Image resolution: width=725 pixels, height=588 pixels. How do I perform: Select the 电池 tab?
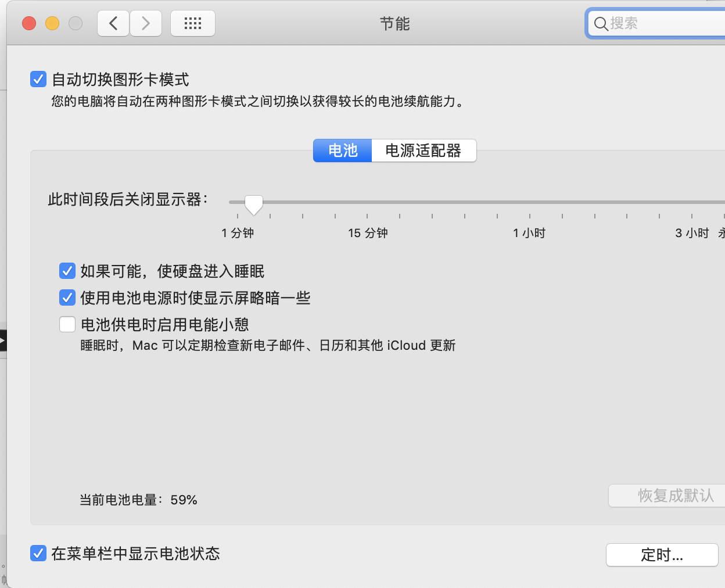tap(342, 150)
